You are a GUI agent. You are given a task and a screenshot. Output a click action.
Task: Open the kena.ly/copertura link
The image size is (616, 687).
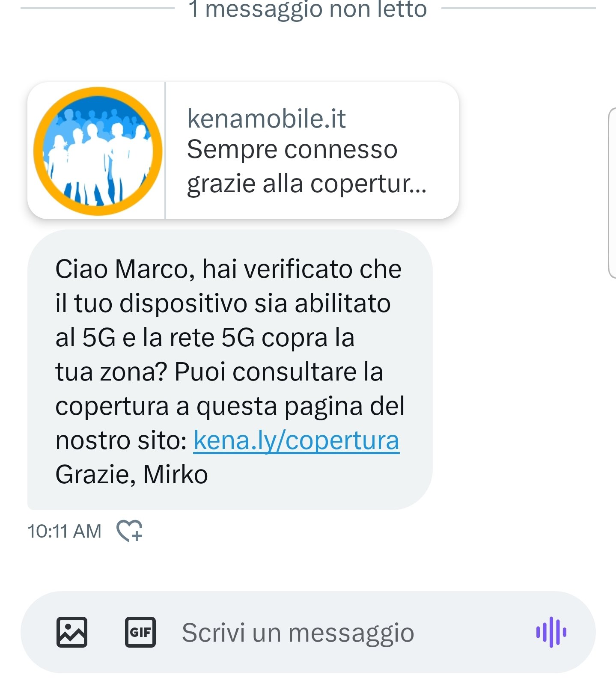point(296,440)
